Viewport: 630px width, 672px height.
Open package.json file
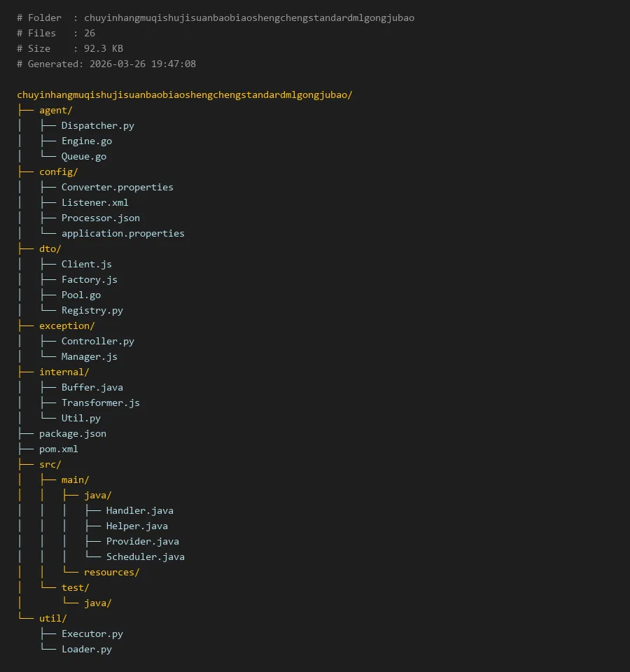coord(72,433)
